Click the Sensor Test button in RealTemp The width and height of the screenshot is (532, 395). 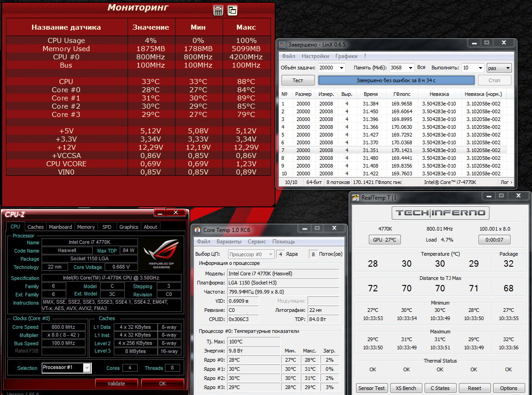tap(372, 388)
